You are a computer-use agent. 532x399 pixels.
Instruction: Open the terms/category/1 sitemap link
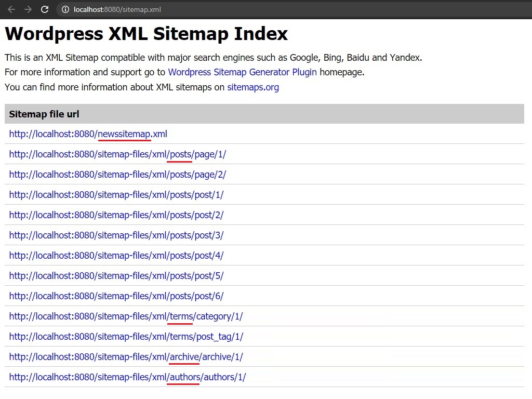click(x=126, y=316)
